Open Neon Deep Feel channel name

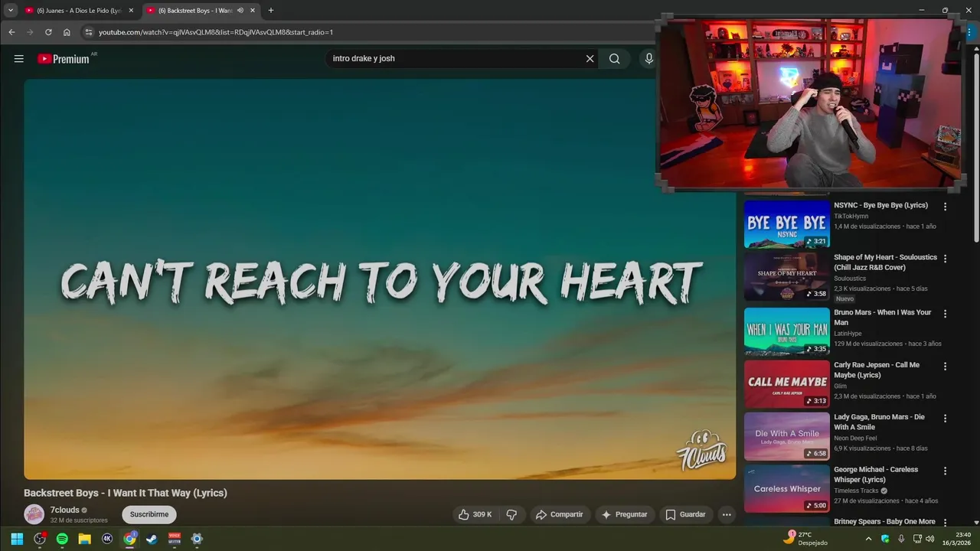click(x=855, y=439)
